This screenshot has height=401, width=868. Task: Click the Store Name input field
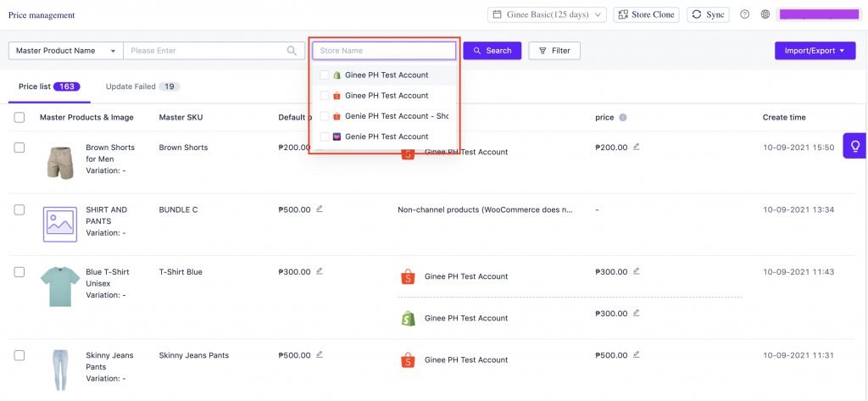coord(384,50)
